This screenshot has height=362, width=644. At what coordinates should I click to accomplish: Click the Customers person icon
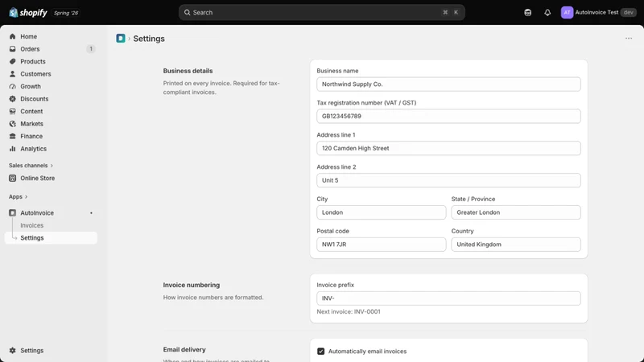[x=12, y=74]
